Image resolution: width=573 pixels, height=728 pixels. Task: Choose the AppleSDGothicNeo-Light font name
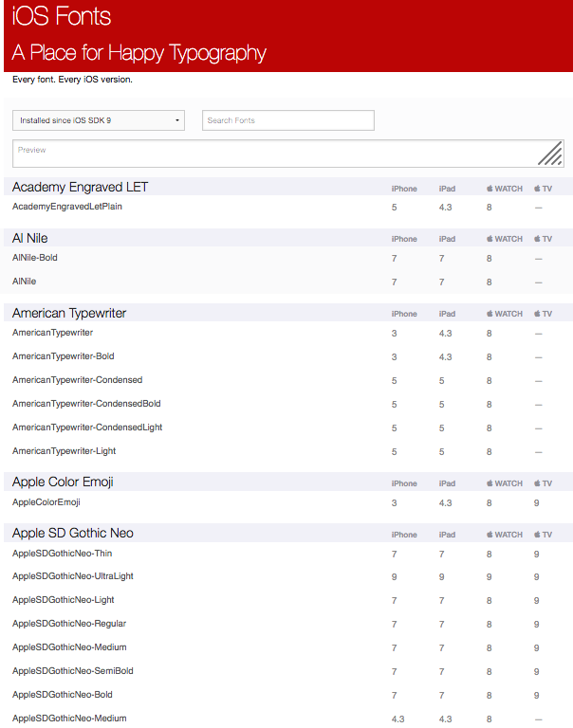pos(64,600)
